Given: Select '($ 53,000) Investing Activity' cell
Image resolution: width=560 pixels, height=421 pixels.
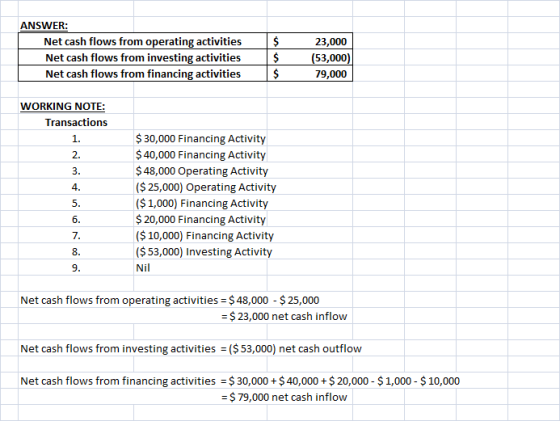Looking at the screenshot, I should (204, 252).
